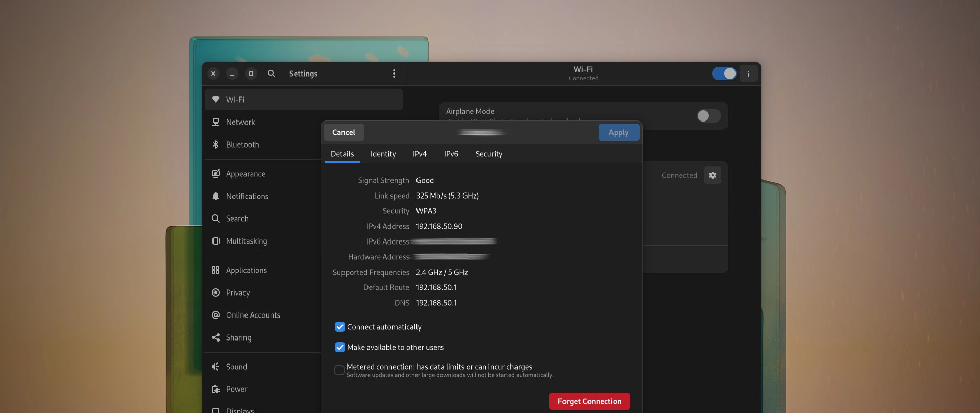Select the Privacy sidebar icon
The height and width of the screenshot is (413, 980).
pyautogui.click(x=216, y=293)
